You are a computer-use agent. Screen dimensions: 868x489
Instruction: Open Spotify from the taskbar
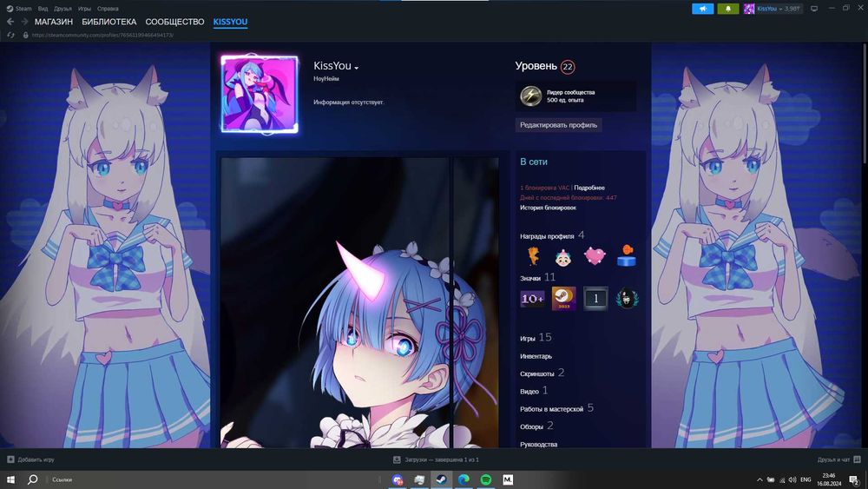(x=485, y=479)
